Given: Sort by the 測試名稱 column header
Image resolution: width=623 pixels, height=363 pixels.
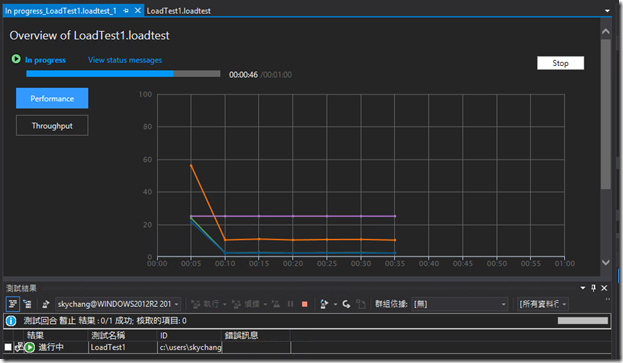Looking at the screenshot, I should 122,335.
